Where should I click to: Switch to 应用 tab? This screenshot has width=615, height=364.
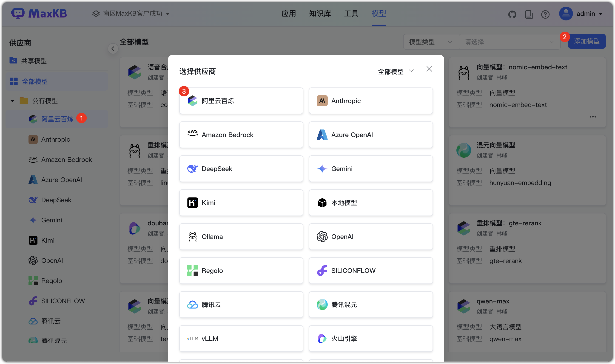(288, 14)
